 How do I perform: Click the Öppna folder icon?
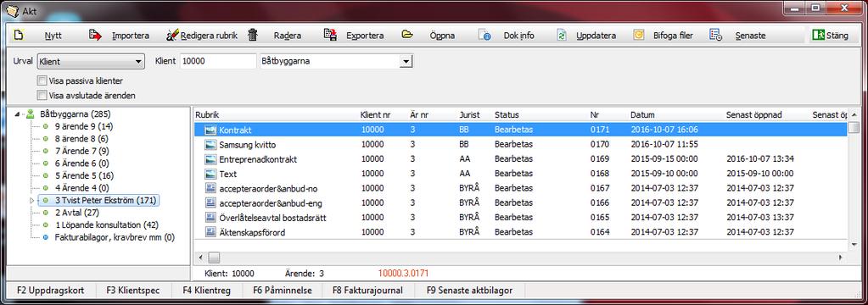click(407, 35)
